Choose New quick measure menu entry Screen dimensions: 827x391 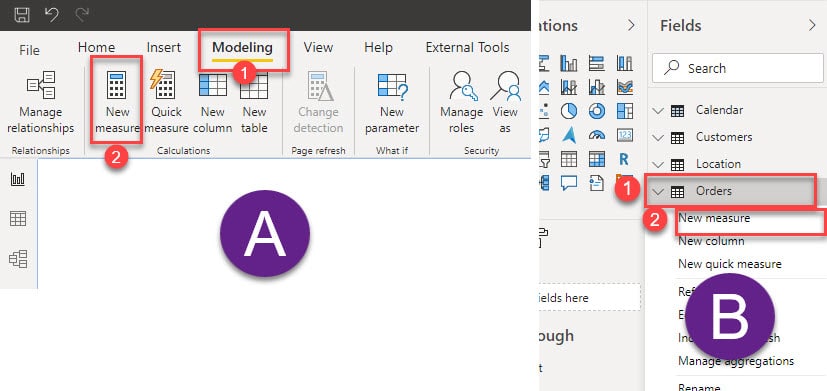[730, 264]
